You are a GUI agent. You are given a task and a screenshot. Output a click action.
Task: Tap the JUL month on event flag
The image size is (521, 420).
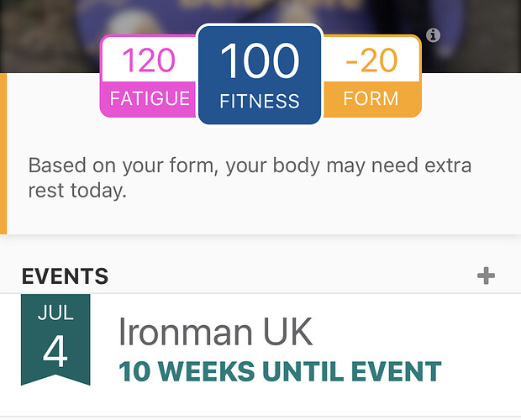pyautogui.click(x=55, y=313)
